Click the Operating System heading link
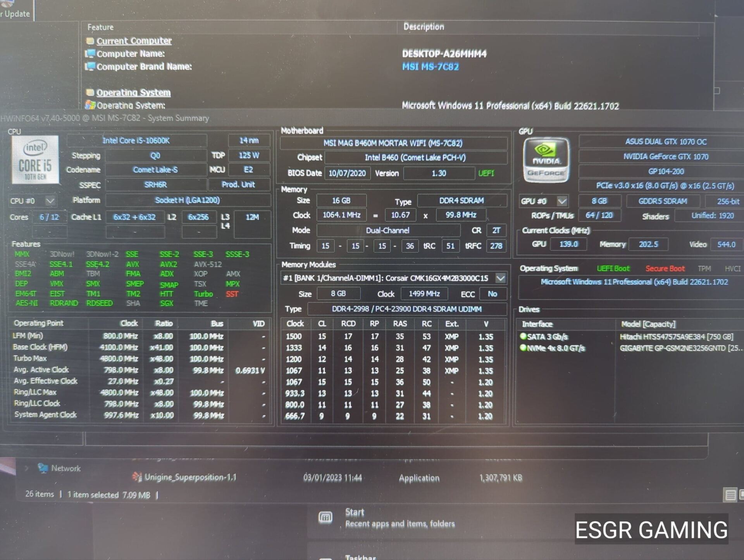This screenshot has width=744, height=560. tap(133, 93)
